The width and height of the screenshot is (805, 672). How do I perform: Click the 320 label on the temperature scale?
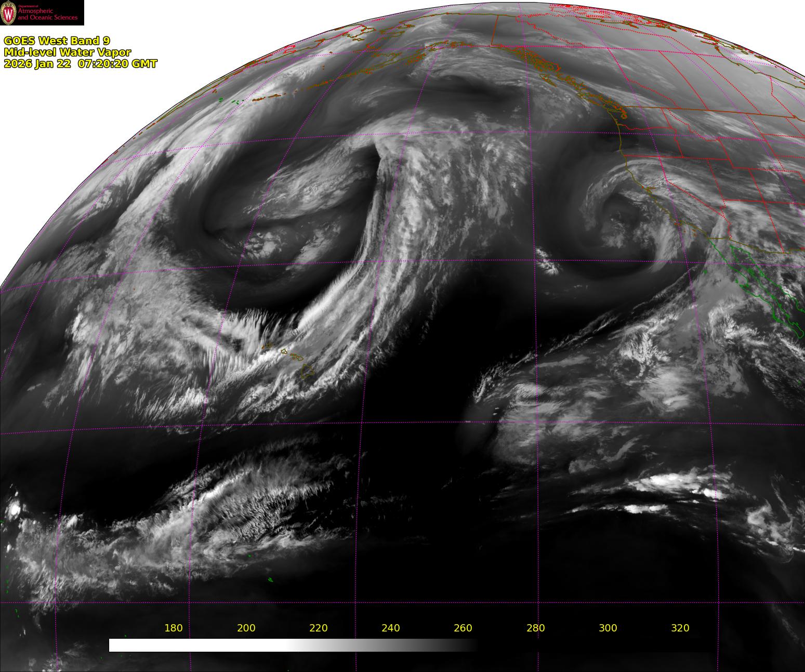[680, 628]
